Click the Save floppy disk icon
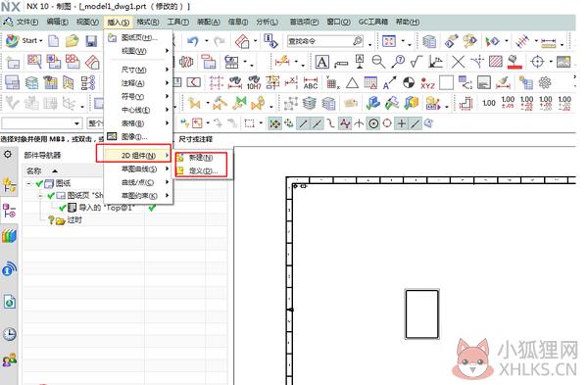The height and width of the screenshot is (385, 588). point(91,41)
